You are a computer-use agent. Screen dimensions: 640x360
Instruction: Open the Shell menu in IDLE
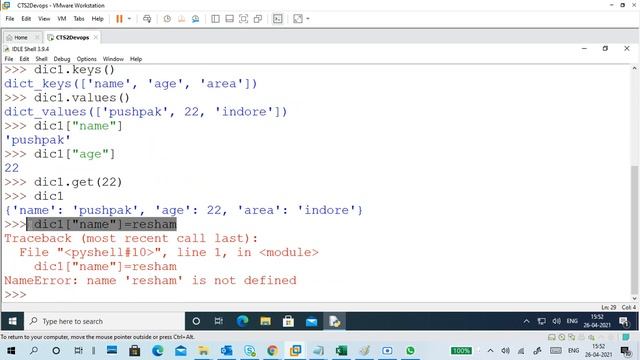click(41, 59)
